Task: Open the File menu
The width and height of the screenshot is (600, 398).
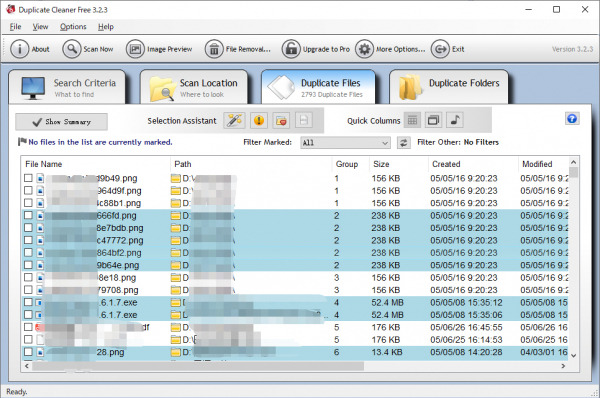Action: 15,27
